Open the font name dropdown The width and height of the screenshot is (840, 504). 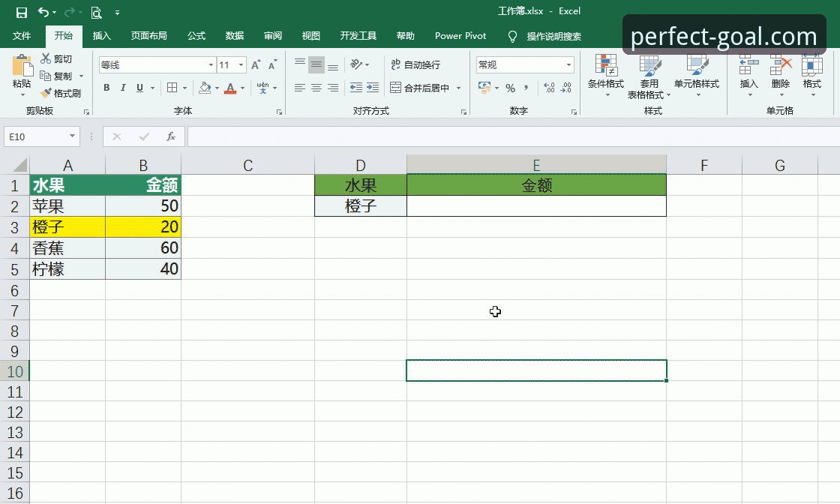pos(211,64)
